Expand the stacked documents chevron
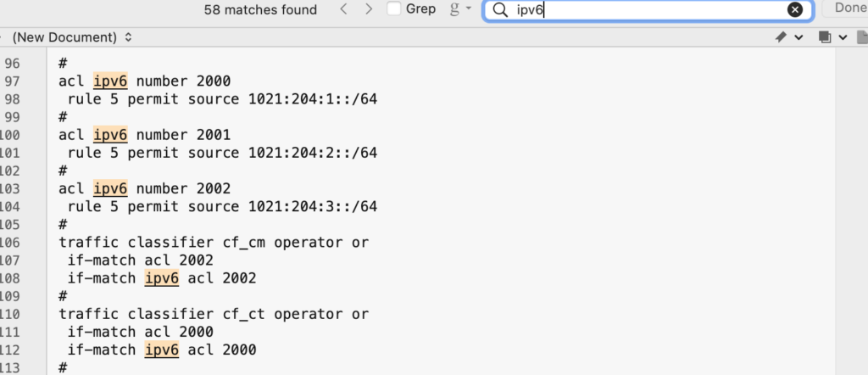 [x=843, y=37]
